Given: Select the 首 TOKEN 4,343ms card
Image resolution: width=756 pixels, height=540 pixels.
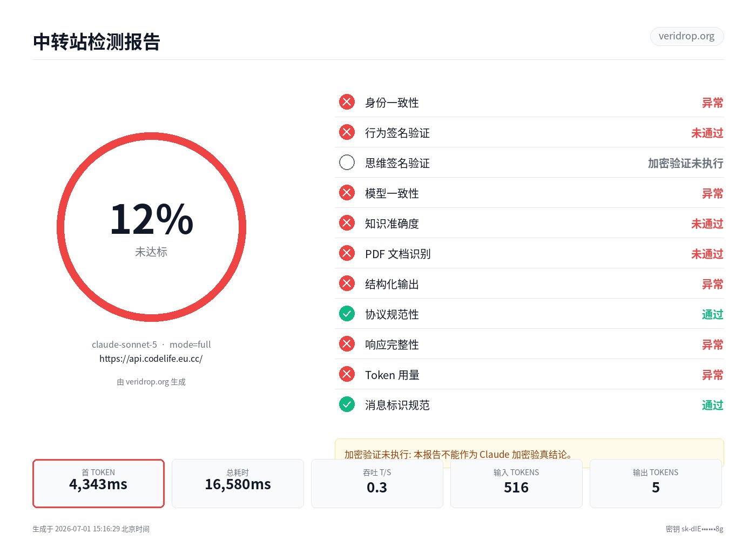Looking at the screenshot, I should pos(98,483).
